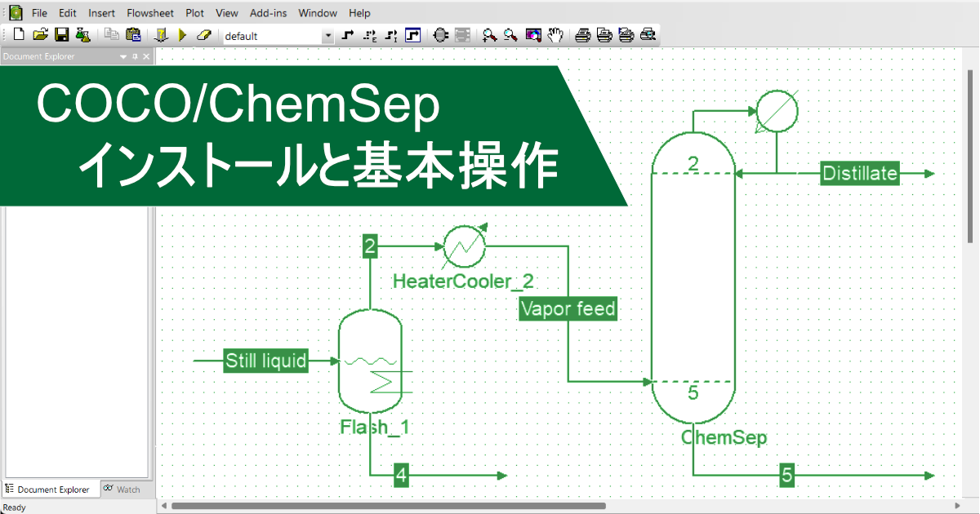
Task: Click the last printer icon in toolbar
Action: pos(648,35)
